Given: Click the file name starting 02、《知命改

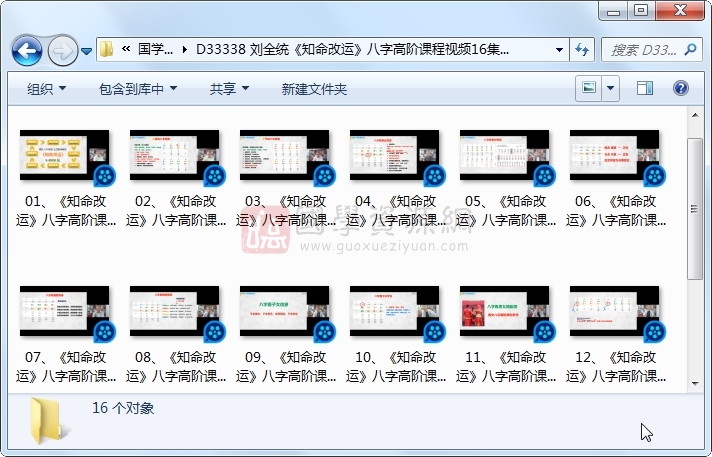Looking at the screenshot, I should tap(176, 211).
